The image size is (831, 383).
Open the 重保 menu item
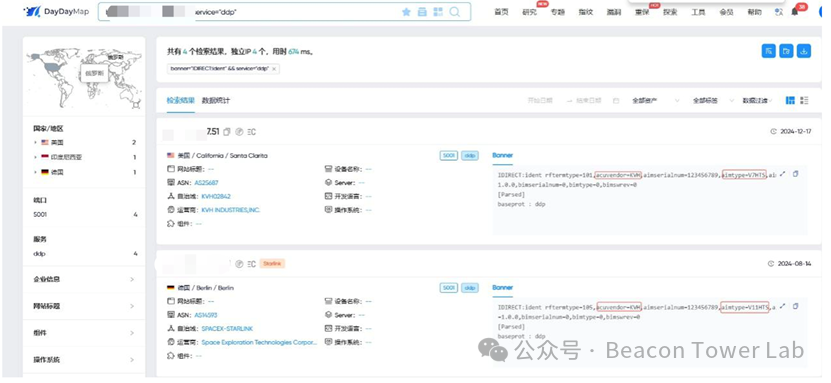pos(642,12)
